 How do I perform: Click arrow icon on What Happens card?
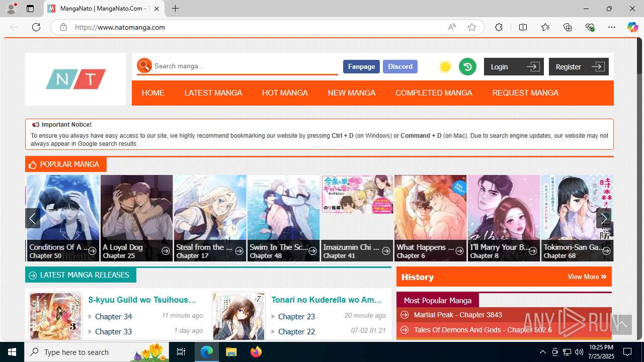pyautogui.click(x=459, y=251)
